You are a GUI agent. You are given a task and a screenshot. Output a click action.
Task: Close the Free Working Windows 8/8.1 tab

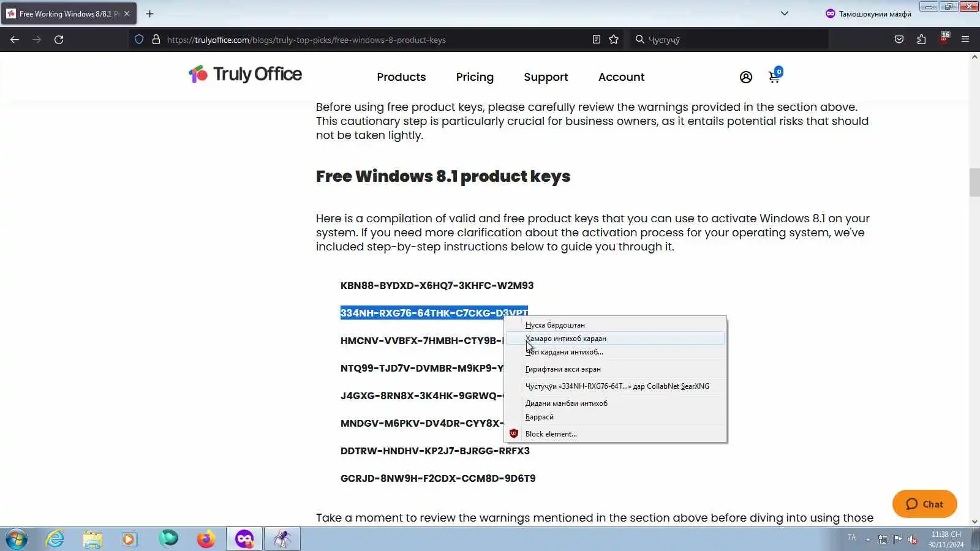(127, 13)
